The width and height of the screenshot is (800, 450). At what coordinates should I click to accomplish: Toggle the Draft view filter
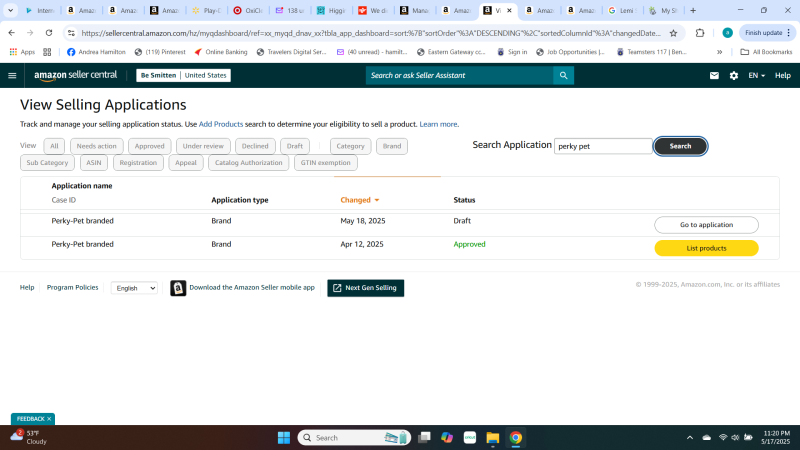point(294,146)
